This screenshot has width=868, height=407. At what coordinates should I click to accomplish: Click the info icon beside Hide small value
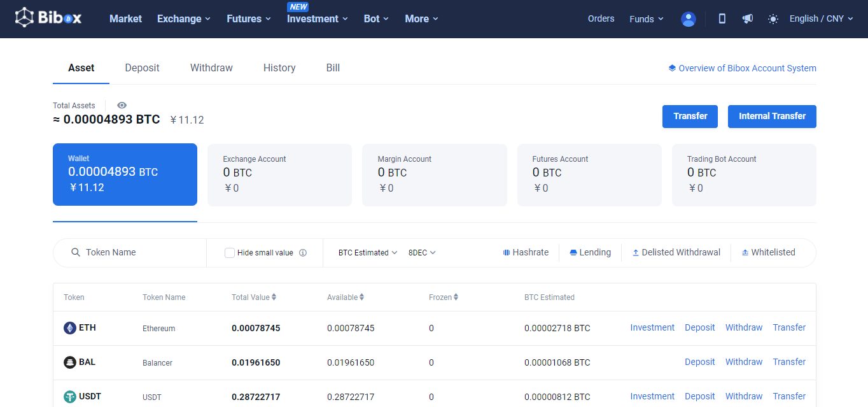[x=303, y=253]
